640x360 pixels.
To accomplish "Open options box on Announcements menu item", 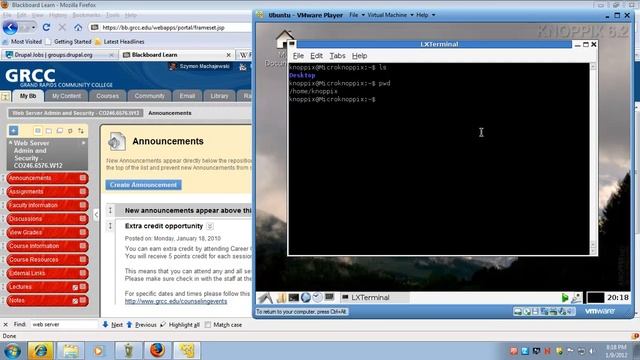I will pyautogui.click(x=83, y=178).
